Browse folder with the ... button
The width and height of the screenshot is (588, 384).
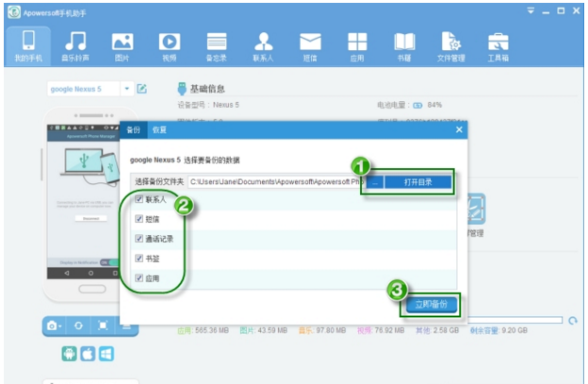pyautogui.click(x=375, y=182)
